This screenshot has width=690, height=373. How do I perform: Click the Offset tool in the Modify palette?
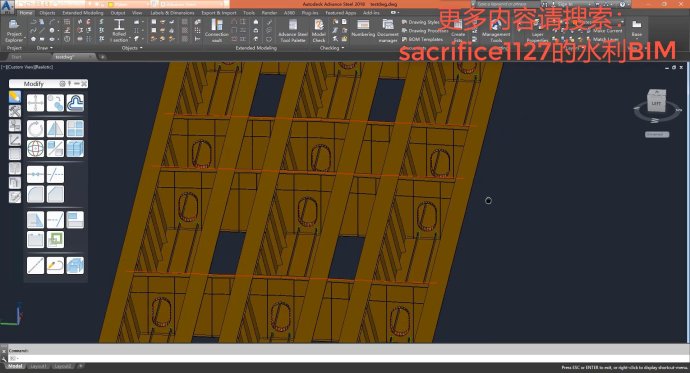pos(75,103)
